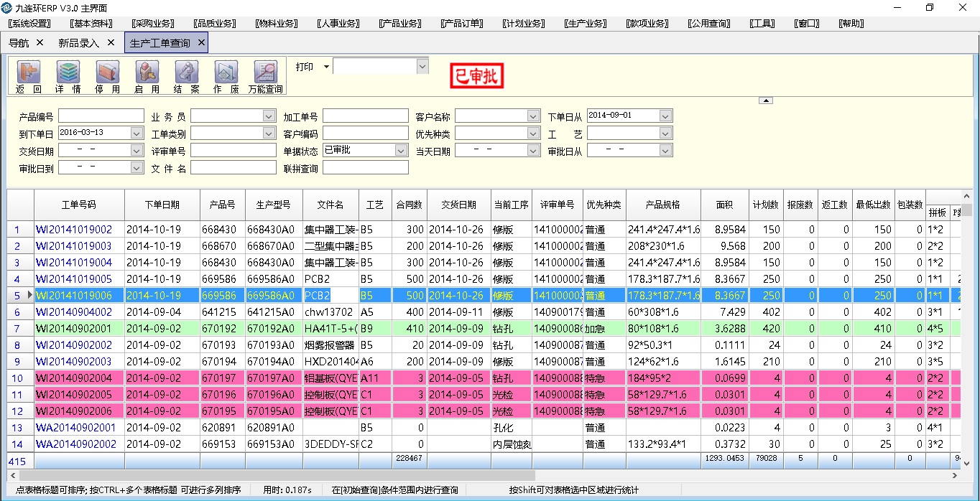Click the 产品编号 input field
The width and height of the screenshot is (980, 501).
(x=101, y=116)
